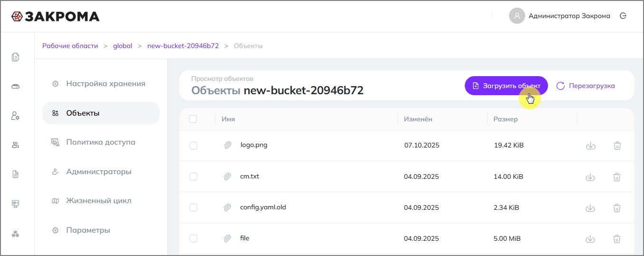
Task: Open the documents icon in the left rail
Action: [16, 57]
